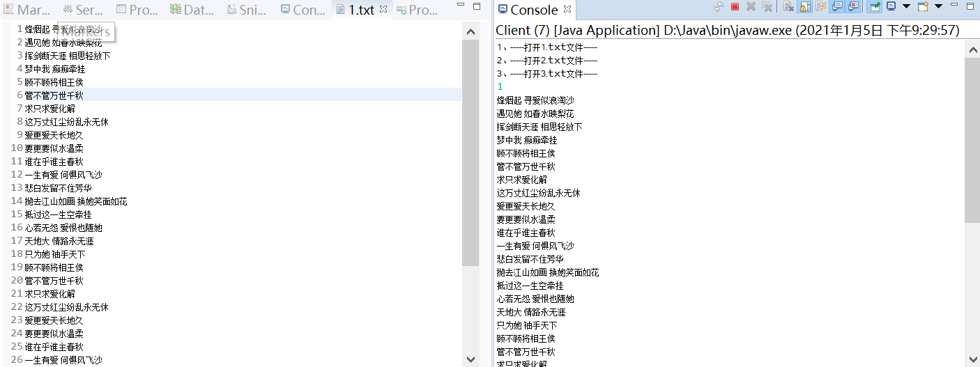The height and width of the screenshot is (367, 980).
Task: Click Console line '2、----打开2.txt文件-----'
Action: (547, 61)
